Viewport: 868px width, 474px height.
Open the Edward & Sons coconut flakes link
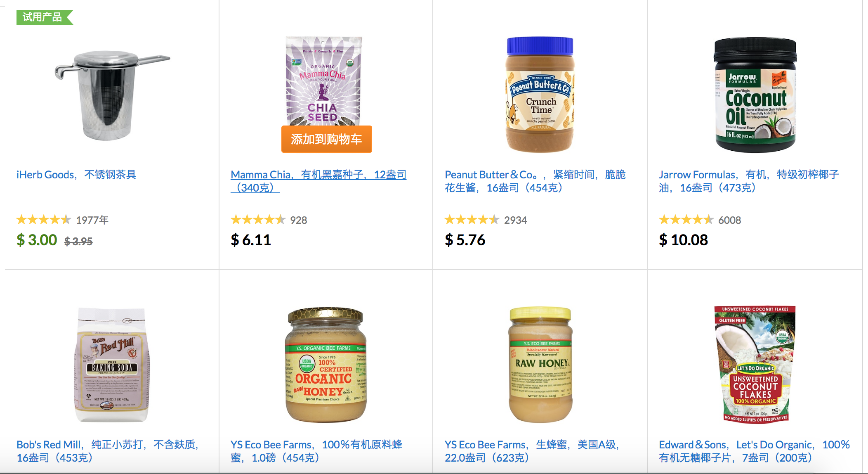tap(754, 451)
